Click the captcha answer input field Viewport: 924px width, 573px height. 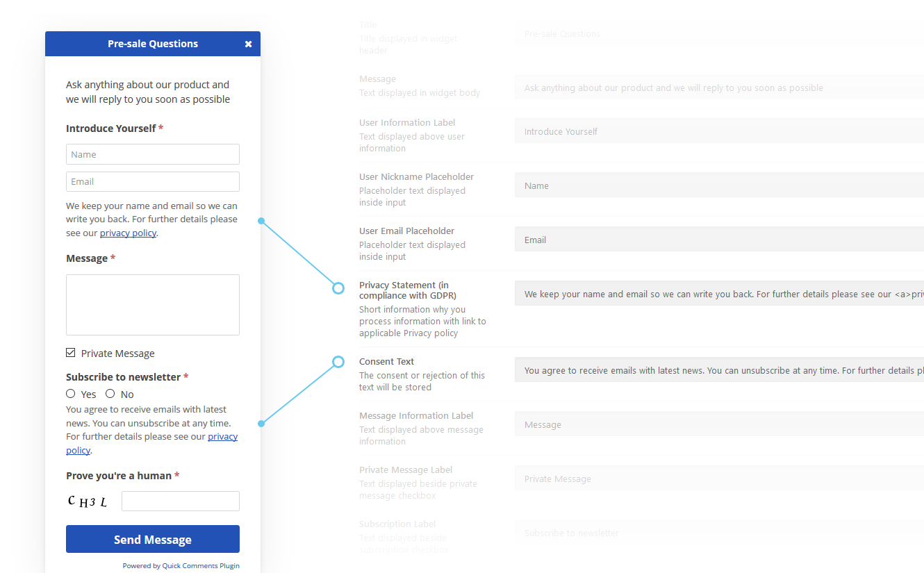(x=181, y=501)
